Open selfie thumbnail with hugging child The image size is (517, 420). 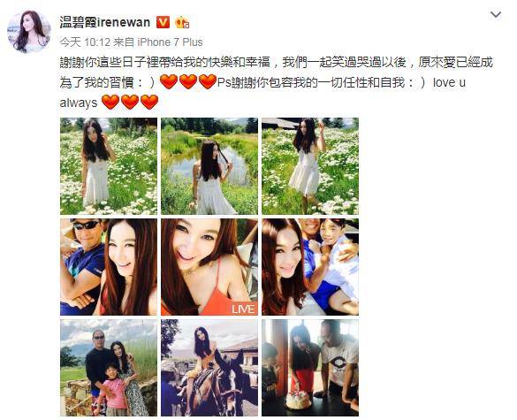pyautogui.click(x=310, y=267)
